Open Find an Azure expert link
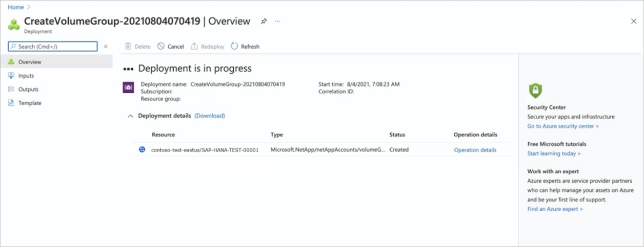Screen dimensions: 644x247 555,209
